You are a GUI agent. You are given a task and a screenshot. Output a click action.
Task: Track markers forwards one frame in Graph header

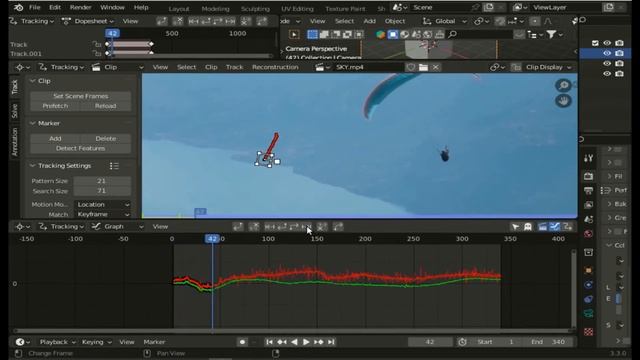[x=294, y=227]
